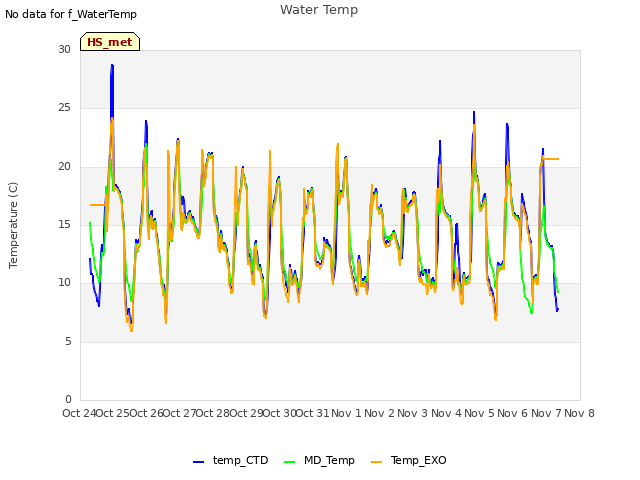Screen dimensions: 640x480
Task: Click the Oct 31 x-axis label
Action: (x=312, y=413)
